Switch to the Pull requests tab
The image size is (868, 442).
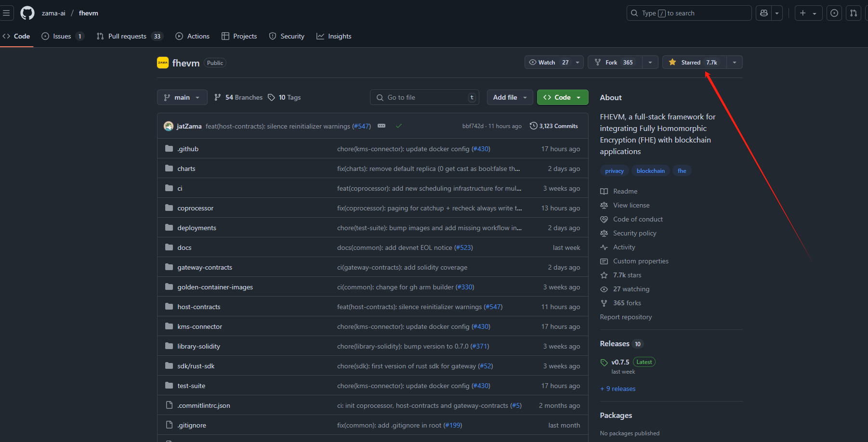pos(127,36)
